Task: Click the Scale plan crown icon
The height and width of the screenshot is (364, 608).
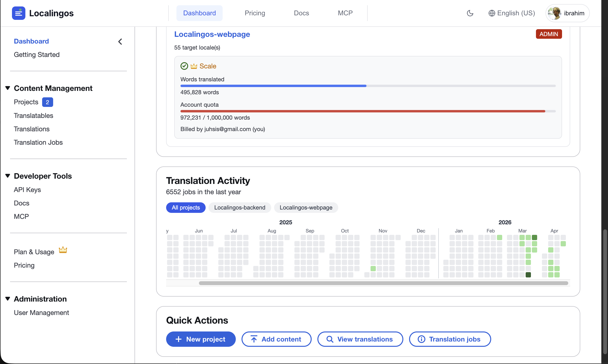Action: coord(194,66)
